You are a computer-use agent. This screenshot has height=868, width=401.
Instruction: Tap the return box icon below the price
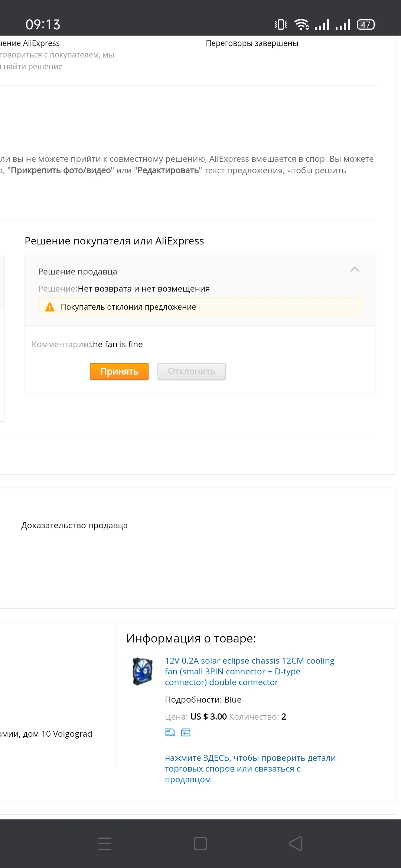click(x=186, y=732)
